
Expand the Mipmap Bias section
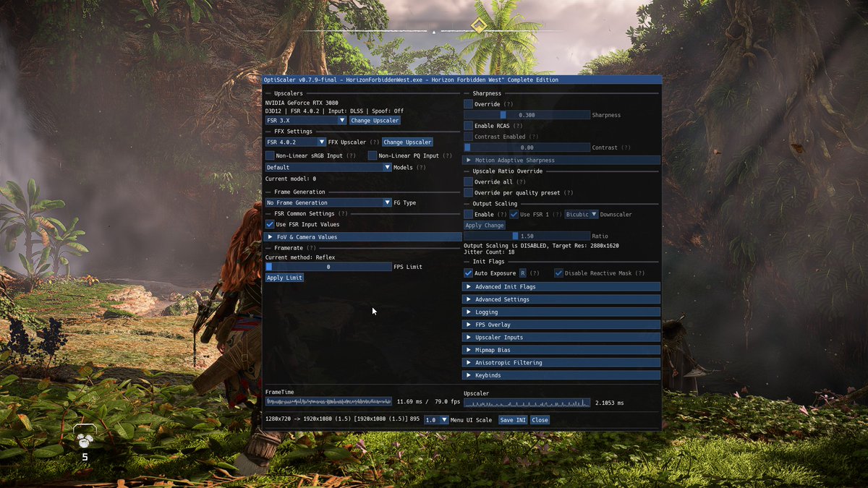click(561, 350)
